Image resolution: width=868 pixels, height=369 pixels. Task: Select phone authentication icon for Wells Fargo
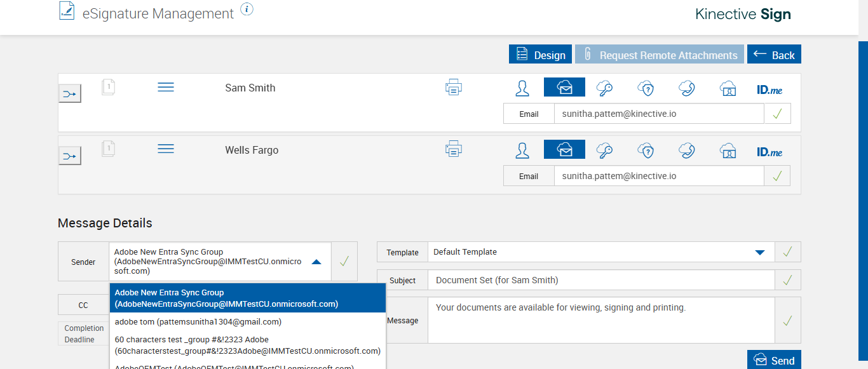(687, 150)
